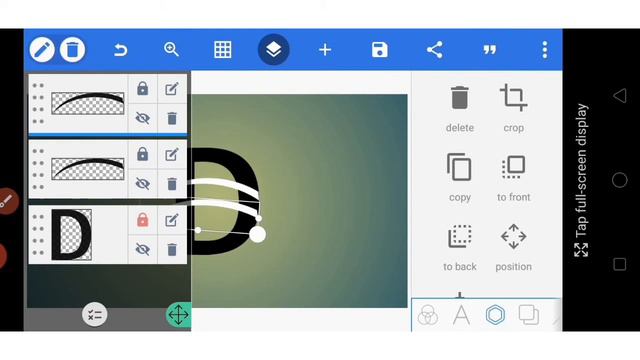Tap the trash icon in top blue bar
The width and height of the screenshot is (640, 360).
pos(72,50)
